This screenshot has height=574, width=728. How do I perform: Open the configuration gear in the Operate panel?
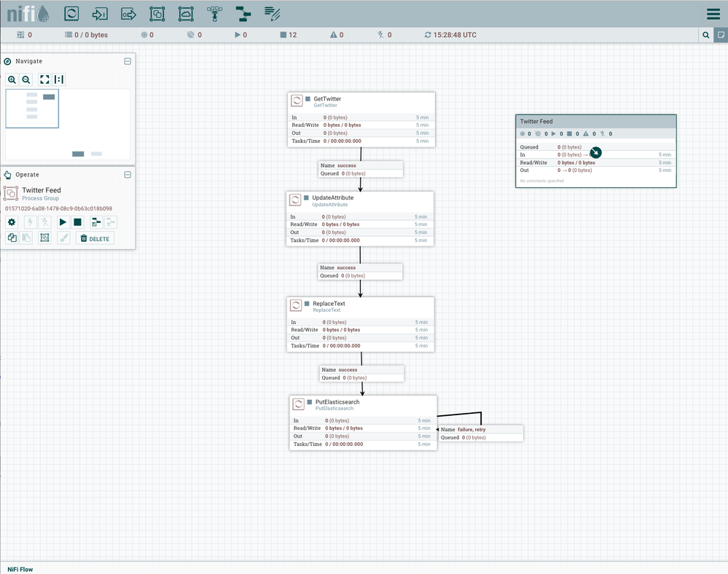click(x=12, y=222)
